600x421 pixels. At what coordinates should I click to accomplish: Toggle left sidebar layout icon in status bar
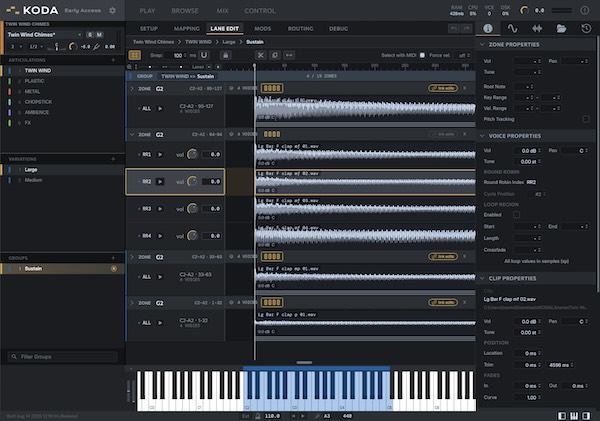click(562, 416)
